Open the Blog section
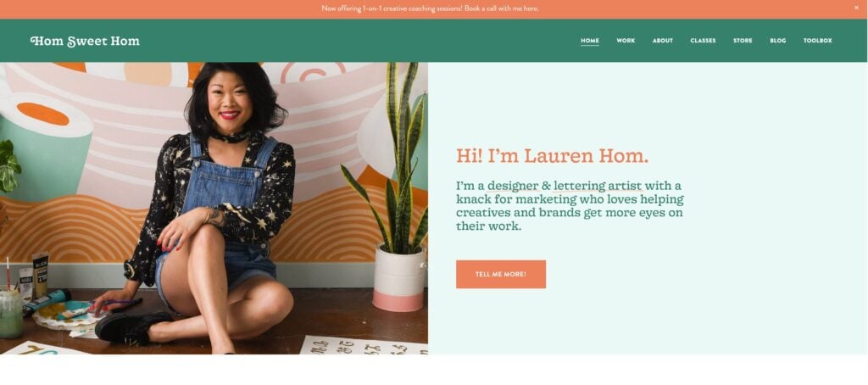 (777, 41)
